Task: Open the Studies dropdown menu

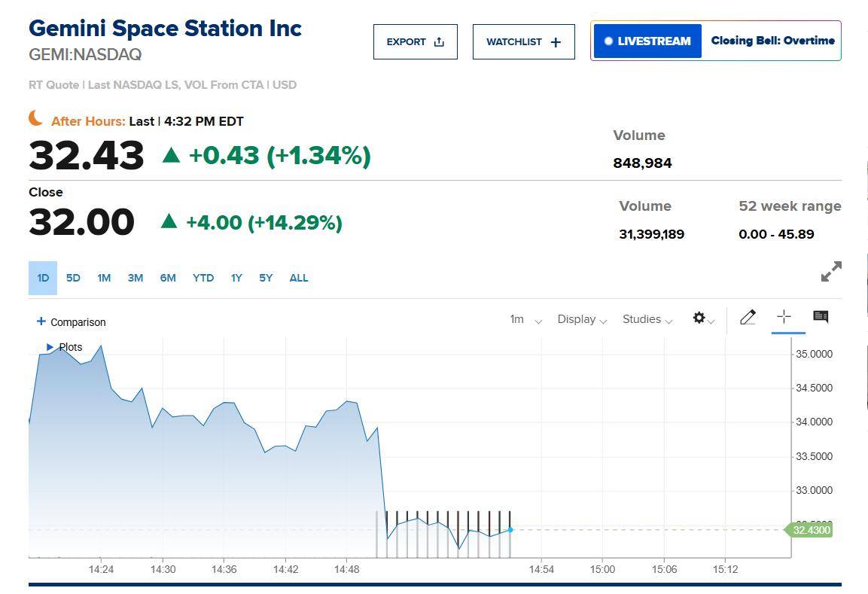Action: pyautogui.click(x=647, y=319)
